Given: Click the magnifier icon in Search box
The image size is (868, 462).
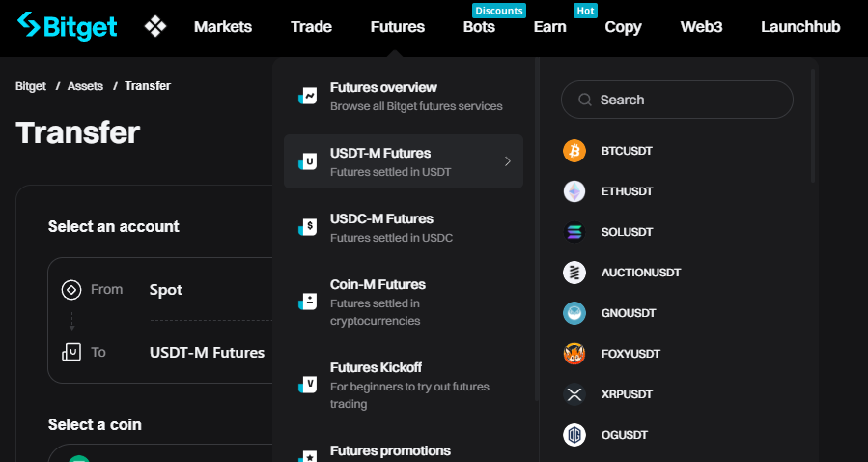Looking at the screenshot, I should tap(585, 100).
